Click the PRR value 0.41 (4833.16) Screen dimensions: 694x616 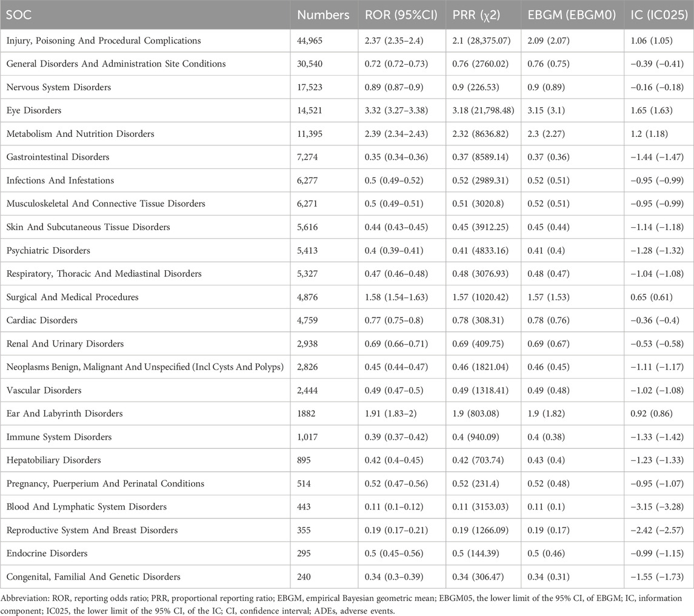(480, 250)
